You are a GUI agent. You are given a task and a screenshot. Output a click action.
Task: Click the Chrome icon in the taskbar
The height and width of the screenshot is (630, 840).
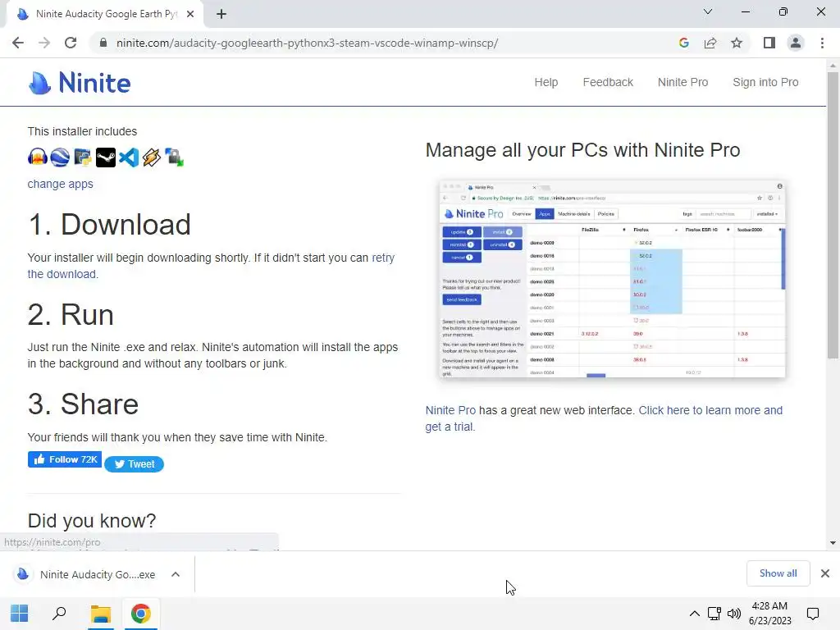(x=141, y=614)
